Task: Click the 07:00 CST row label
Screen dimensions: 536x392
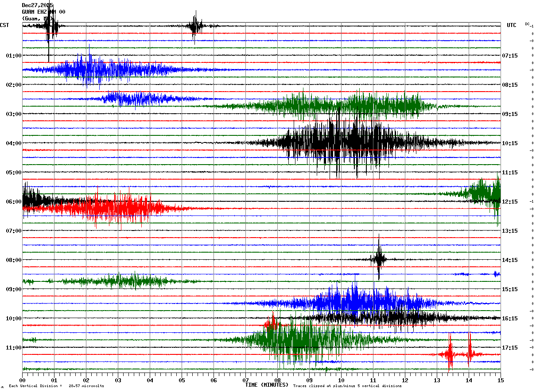Action: click(x=14, y=231)
